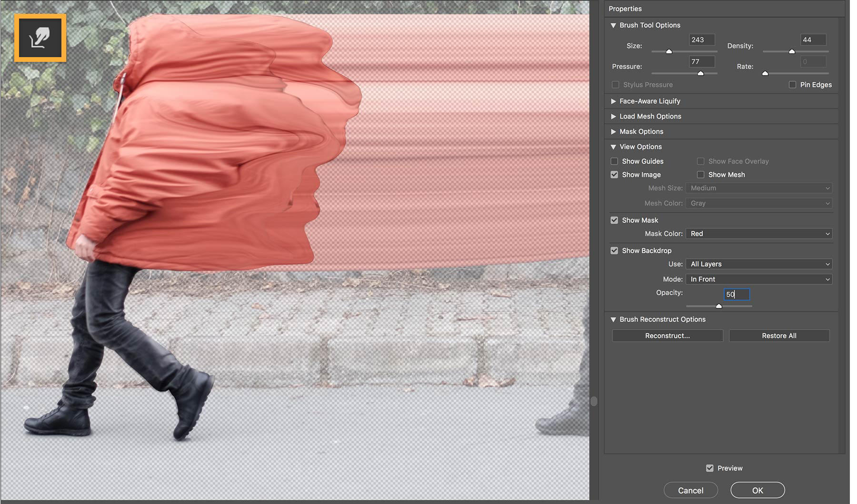Select the highlighted Liquify tool icon
The image size is (857, 504).
[x=40, y=38]
